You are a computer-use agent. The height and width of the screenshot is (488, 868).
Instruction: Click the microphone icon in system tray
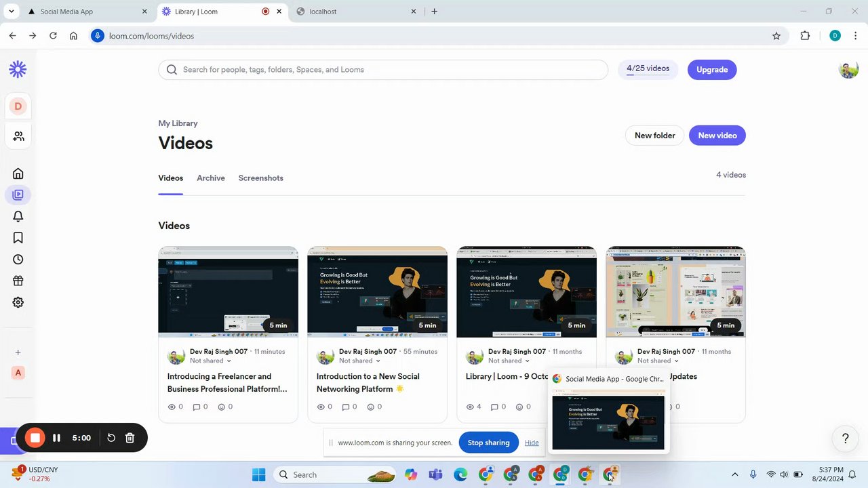click(753, 474)
